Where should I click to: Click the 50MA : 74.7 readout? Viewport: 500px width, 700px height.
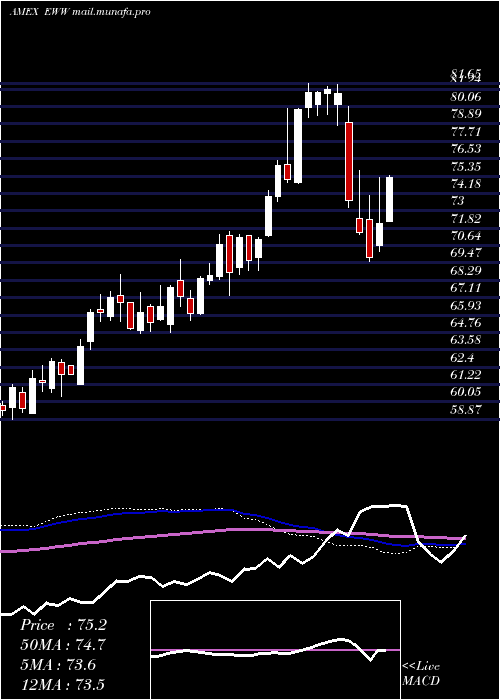click(63, 645)
